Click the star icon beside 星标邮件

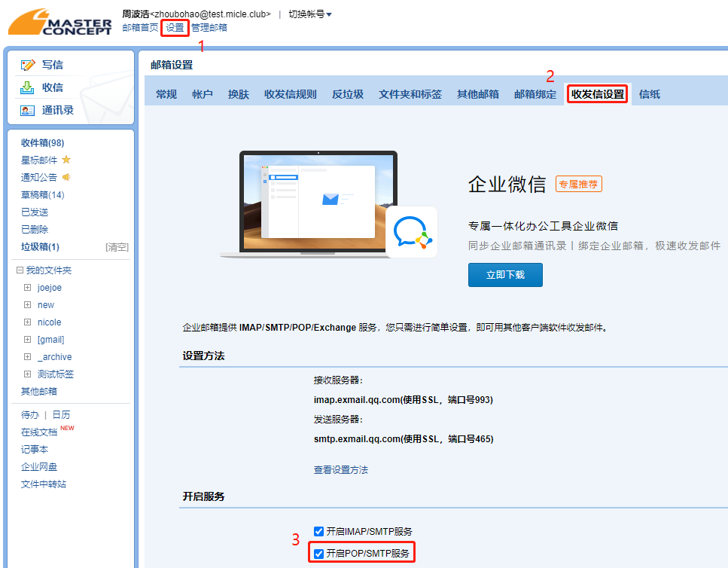(66, 160)
